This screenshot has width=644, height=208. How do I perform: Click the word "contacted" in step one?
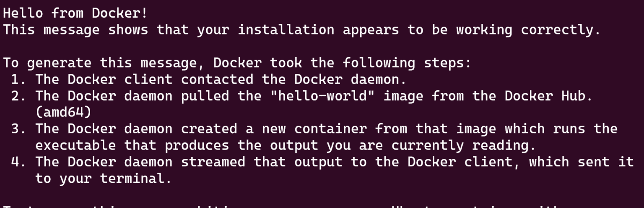coord(217,79)
